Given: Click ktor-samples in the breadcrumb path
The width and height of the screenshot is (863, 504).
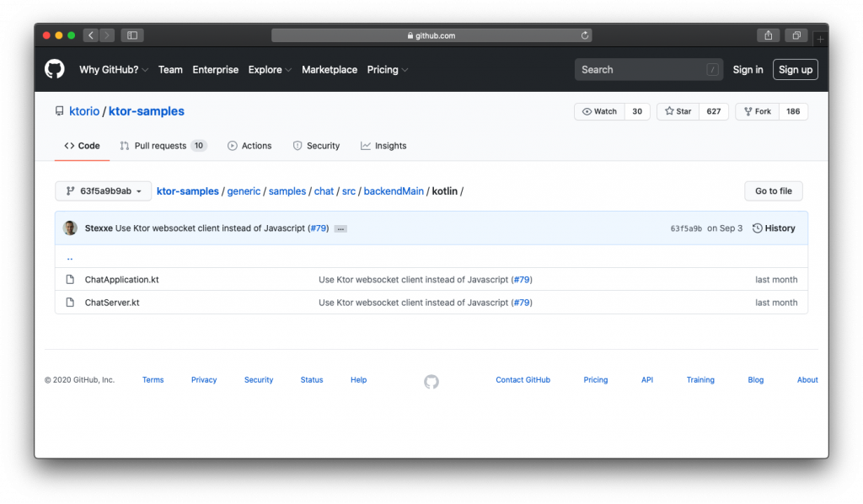Looking at the screenshot, I should point(188,191).
